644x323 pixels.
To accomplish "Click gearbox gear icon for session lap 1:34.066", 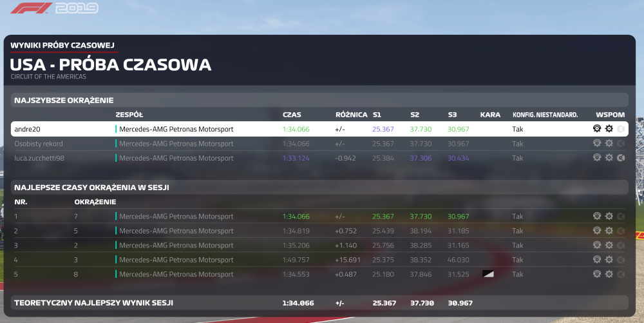I will point(609,216).
